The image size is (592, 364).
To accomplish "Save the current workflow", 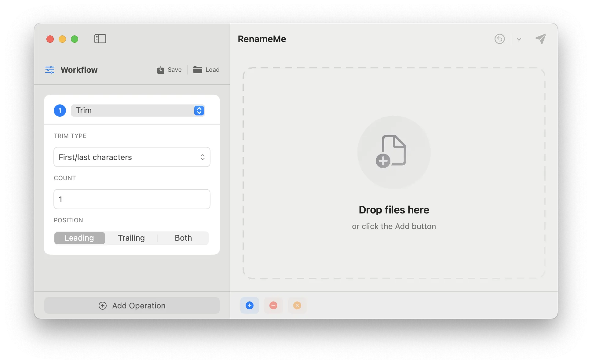I will (170, 70).
